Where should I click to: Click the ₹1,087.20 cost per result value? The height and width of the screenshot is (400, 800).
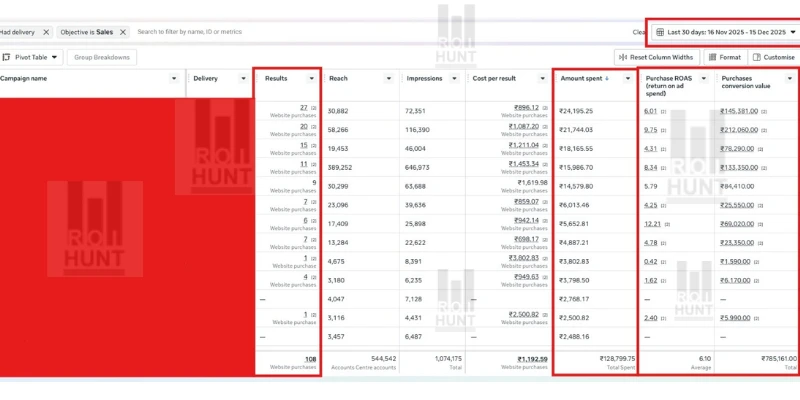pos(524,127)
